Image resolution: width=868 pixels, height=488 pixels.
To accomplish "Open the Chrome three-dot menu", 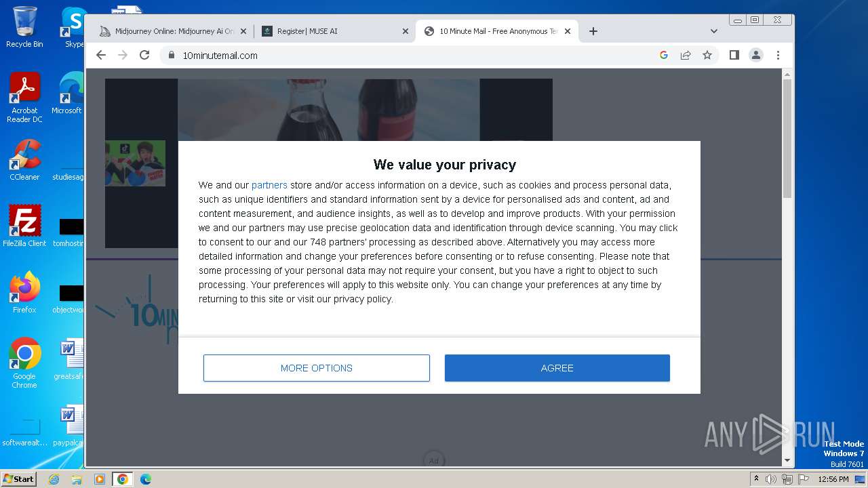I will pyautogui.click(x=778, y=56).
